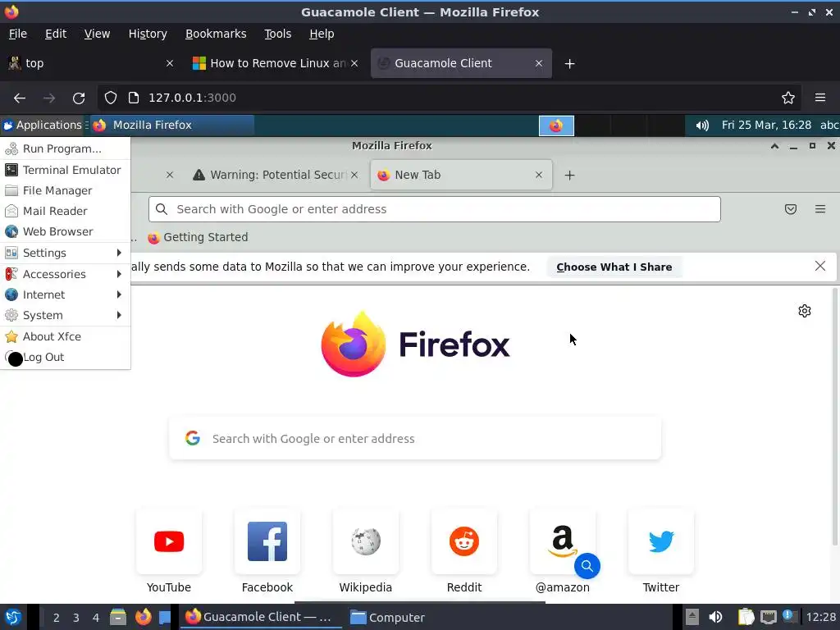840x630 pixels.
Task: Launch Web Browser from menu
Action: [x=66, y=231]
